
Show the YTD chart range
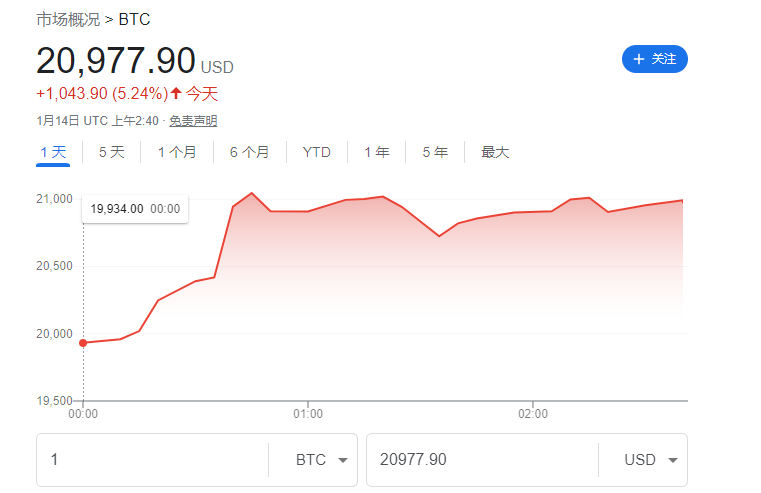[x=316, y=152]
